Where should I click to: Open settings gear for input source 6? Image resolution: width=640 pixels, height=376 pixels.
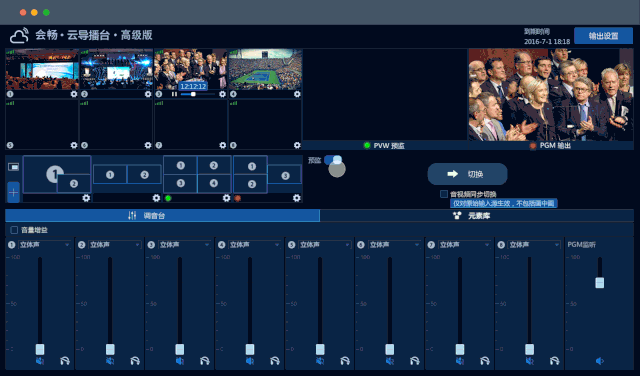[x=148, y=145]
